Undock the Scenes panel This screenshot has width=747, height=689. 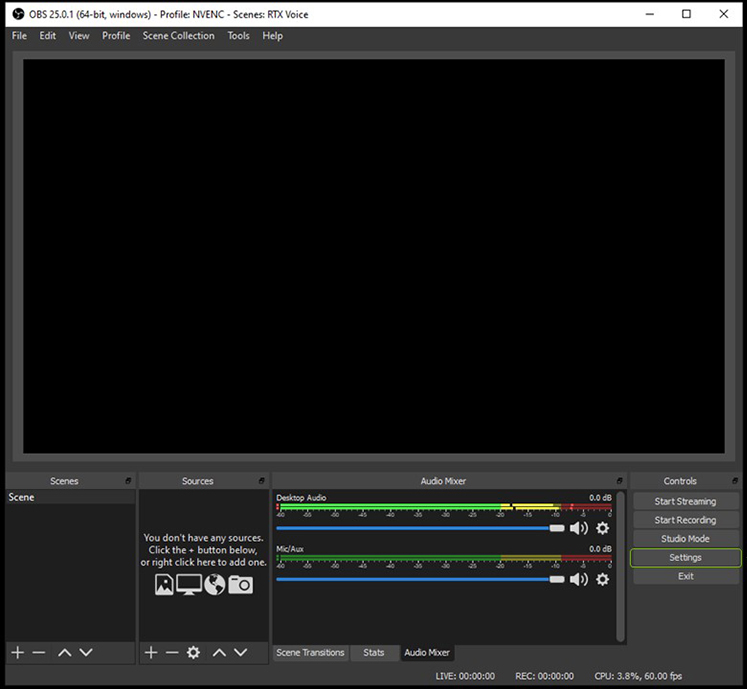click(128, 481)
